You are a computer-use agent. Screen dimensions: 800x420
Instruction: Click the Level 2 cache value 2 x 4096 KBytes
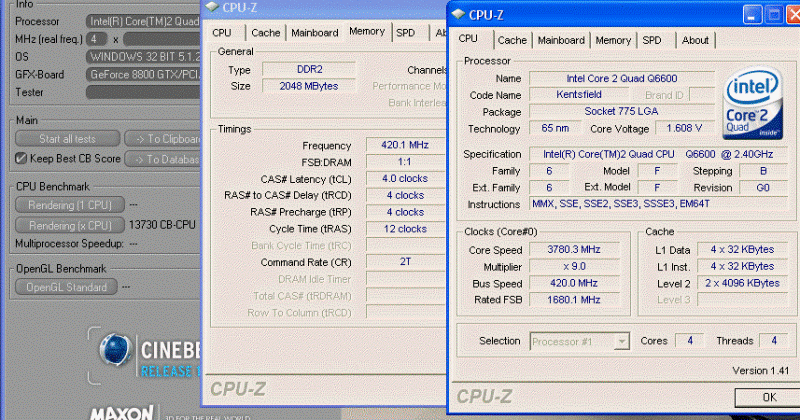point(742,283)
